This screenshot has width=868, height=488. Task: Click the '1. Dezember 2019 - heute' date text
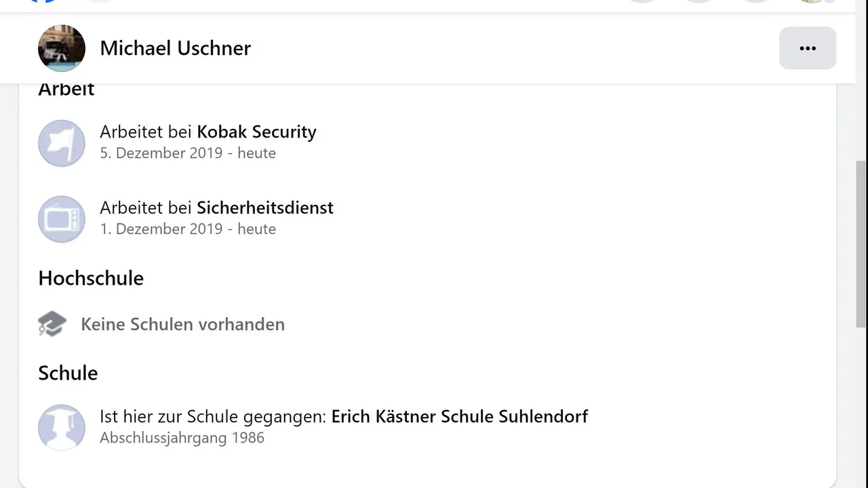pos(188,229)
